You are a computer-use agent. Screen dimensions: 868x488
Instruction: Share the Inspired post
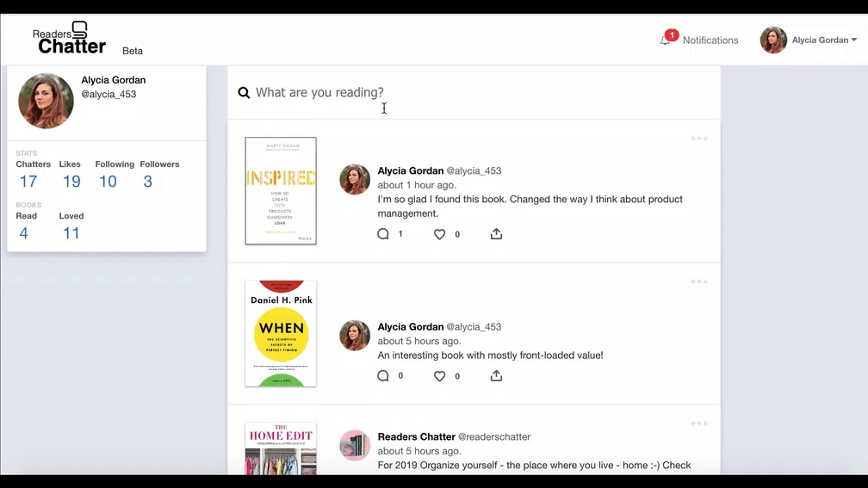[497, 234]
